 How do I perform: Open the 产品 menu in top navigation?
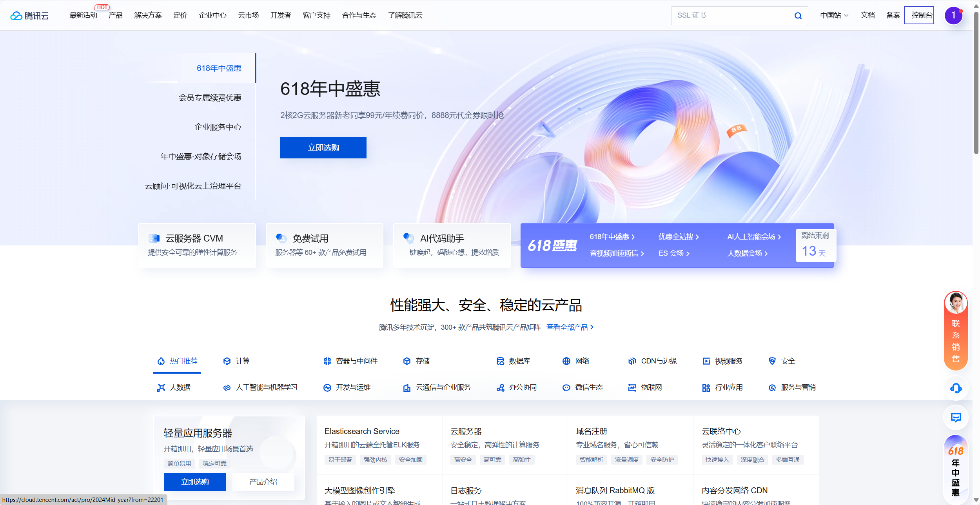pos(116,15)
